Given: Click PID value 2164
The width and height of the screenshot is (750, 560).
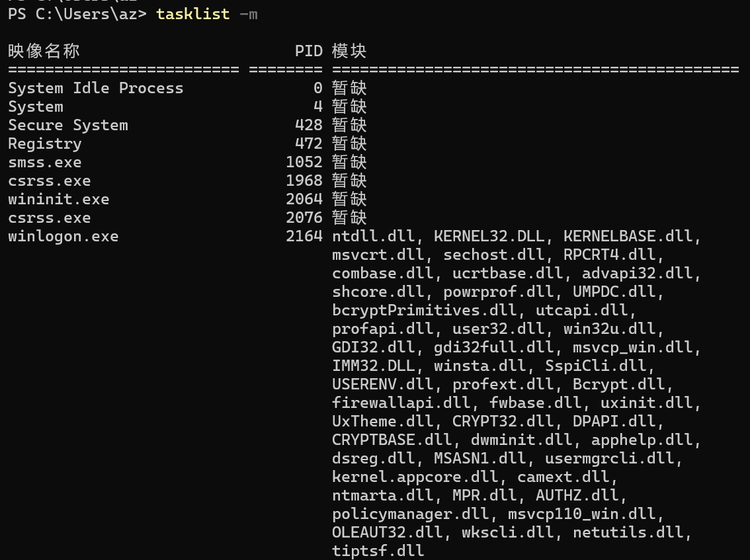Looking at the screenshot, I should pyautogui.click(x=304, y=236).
